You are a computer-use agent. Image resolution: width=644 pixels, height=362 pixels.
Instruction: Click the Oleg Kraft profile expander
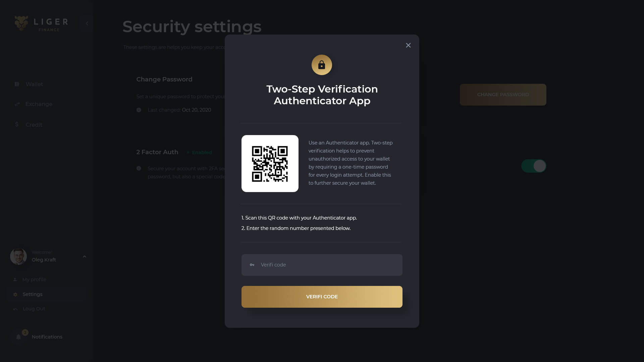(x=85, y=256)
